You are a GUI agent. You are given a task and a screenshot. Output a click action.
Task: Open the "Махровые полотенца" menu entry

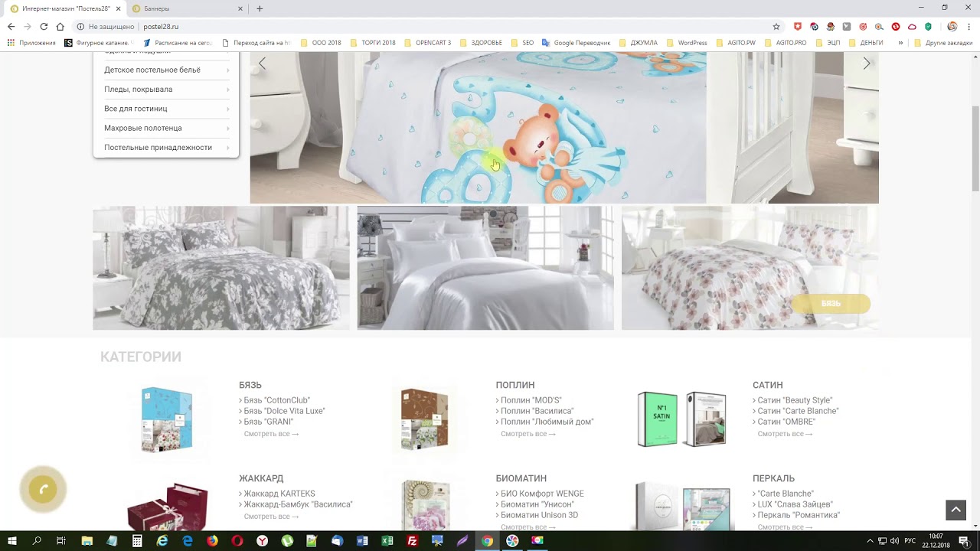(x=166, y=128)
